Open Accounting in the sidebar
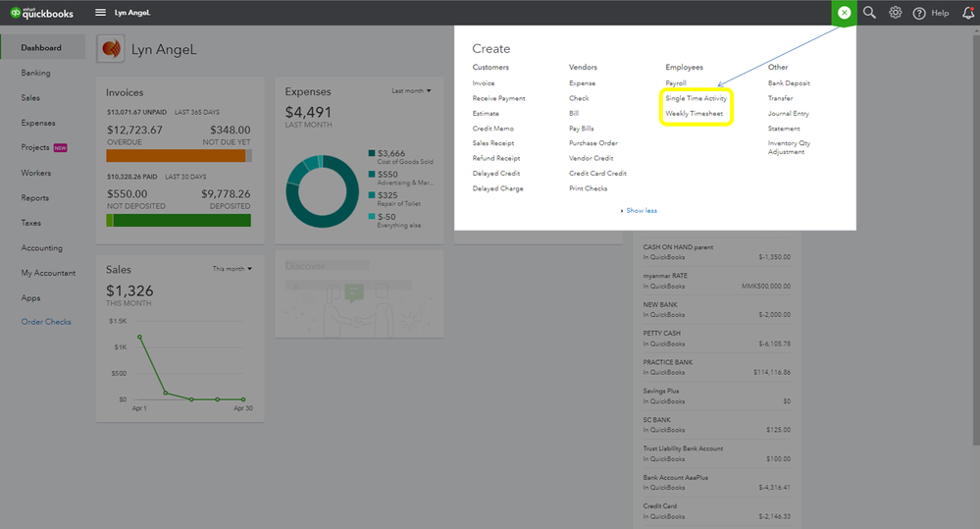 [x=42, y=248]
